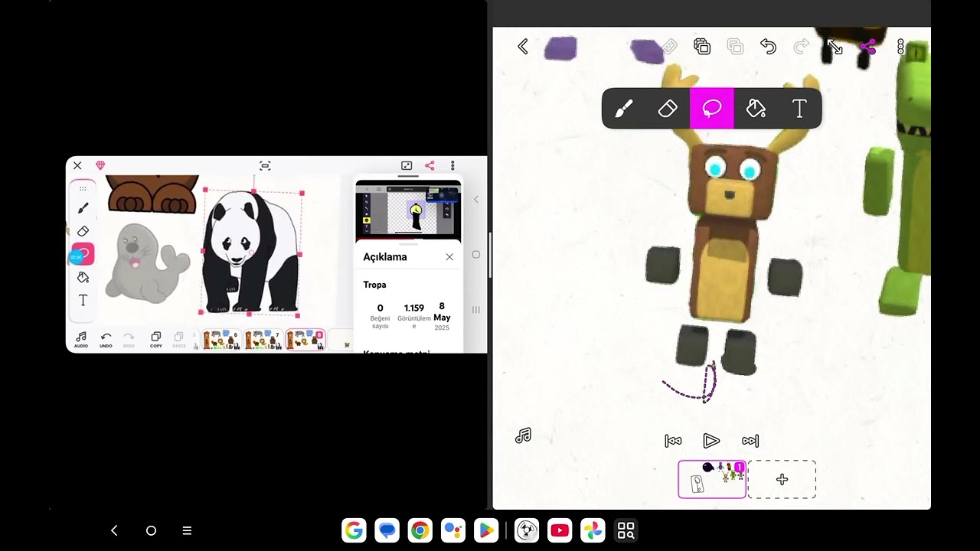Viewport: 980px width, 551px height.
Task: Click the side three-lines recents button beside panel
Action: [x=475, y=310]
